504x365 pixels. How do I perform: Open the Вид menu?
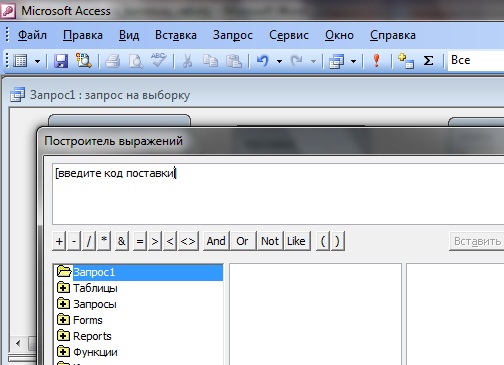[129, 35]
